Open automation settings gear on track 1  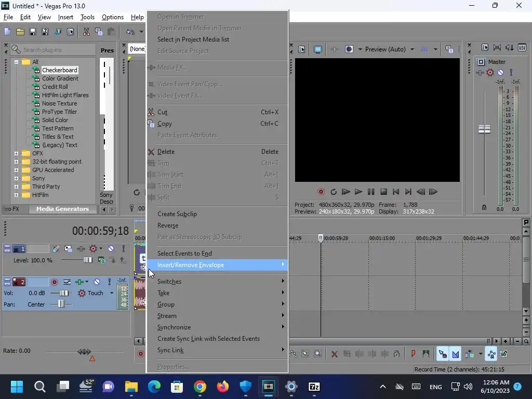[x=94, y=249]
